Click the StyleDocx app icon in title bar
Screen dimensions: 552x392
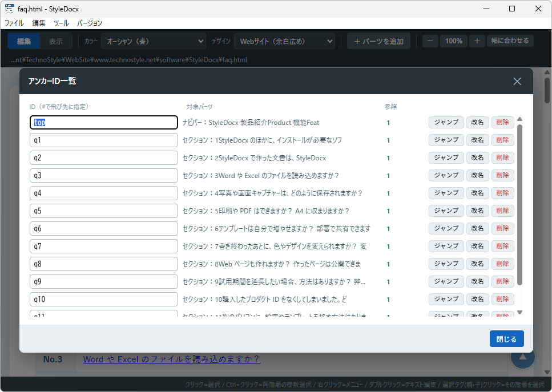coord(10,9)
